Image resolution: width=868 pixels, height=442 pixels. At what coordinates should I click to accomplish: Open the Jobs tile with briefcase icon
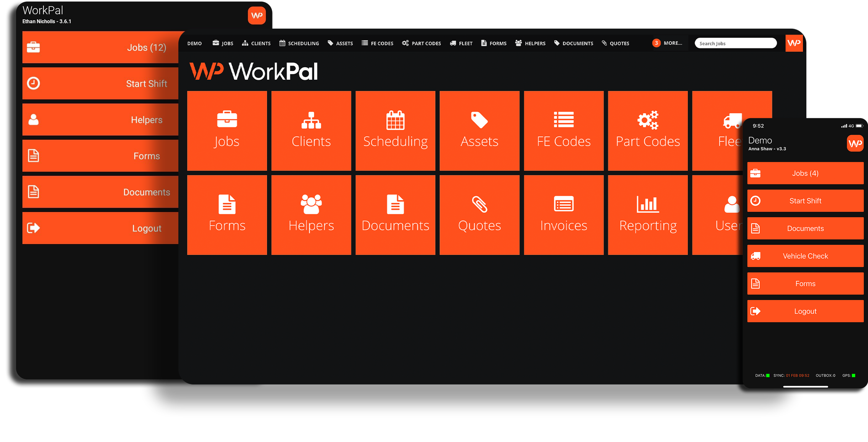pyautogui.click(x=227, y=131)
